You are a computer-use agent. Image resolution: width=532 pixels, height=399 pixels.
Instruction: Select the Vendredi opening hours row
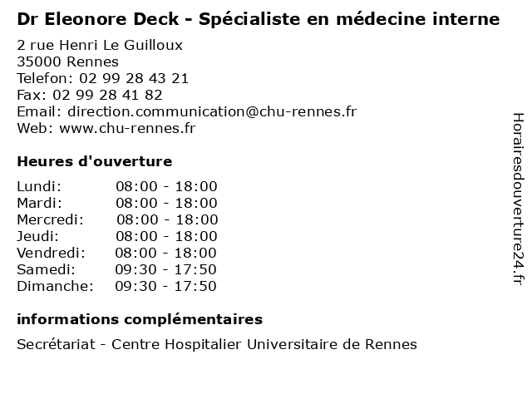pyautogui.click(x=116, y=253)
